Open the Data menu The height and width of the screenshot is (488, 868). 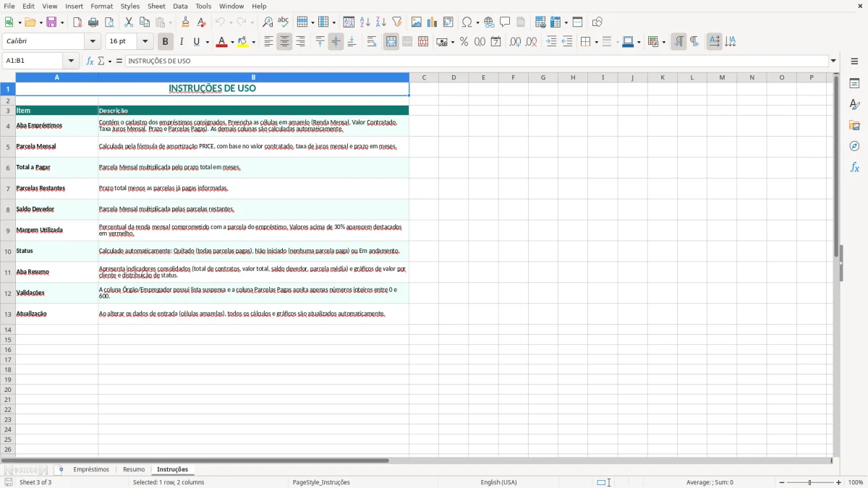(180, 6)
